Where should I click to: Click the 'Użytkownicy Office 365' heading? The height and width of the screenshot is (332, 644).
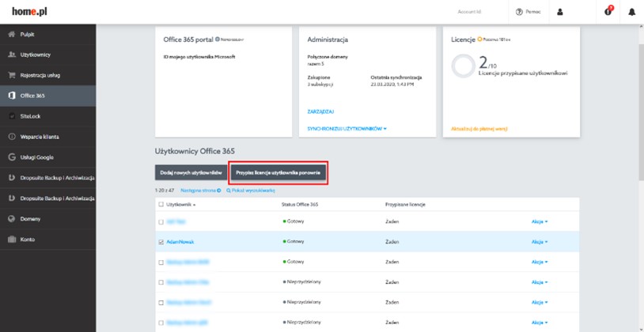[195, 151]
